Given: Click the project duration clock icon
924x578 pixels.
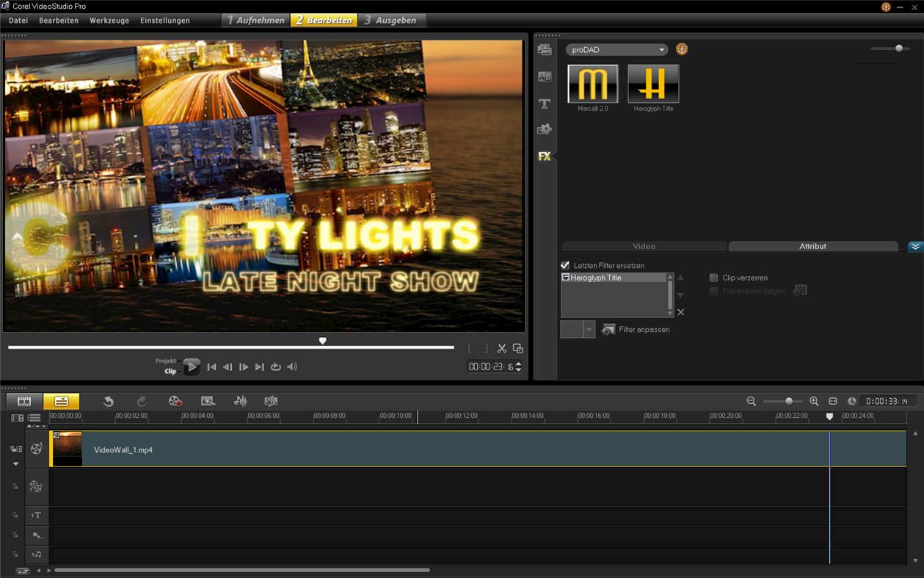Looking at the screenshot, I should point(852,401).
